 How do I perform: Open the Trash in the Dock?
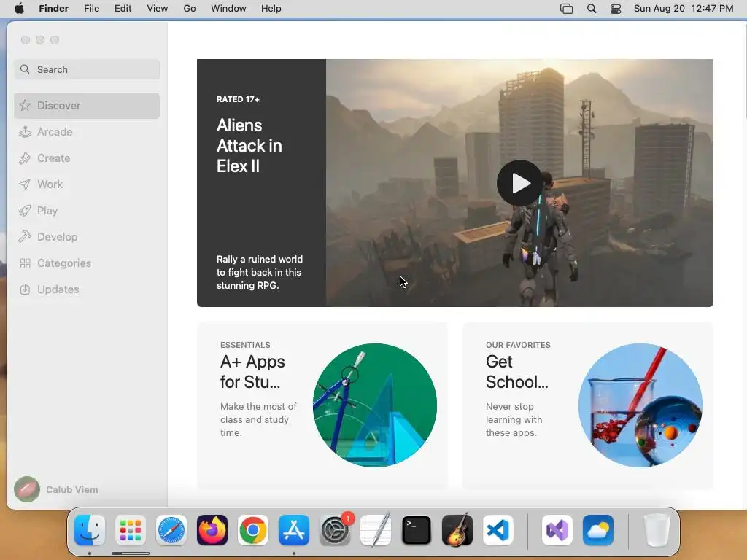[x=657, y=530]
